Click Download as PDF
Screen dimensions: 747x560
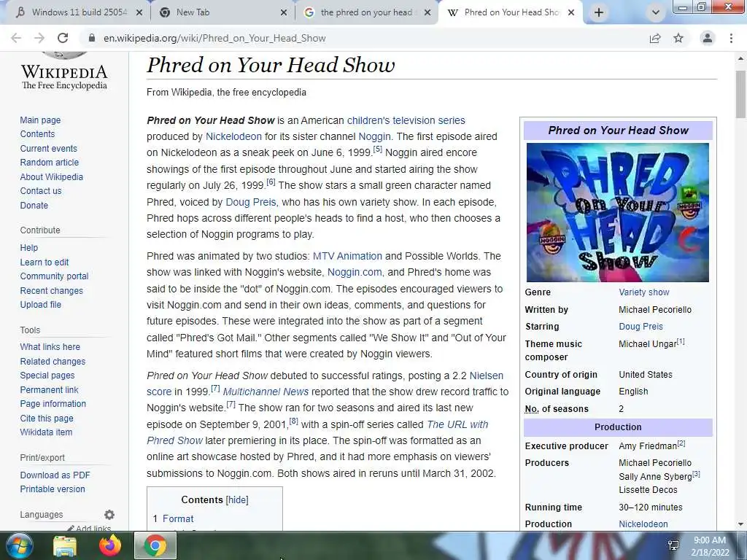coord(55,475)
